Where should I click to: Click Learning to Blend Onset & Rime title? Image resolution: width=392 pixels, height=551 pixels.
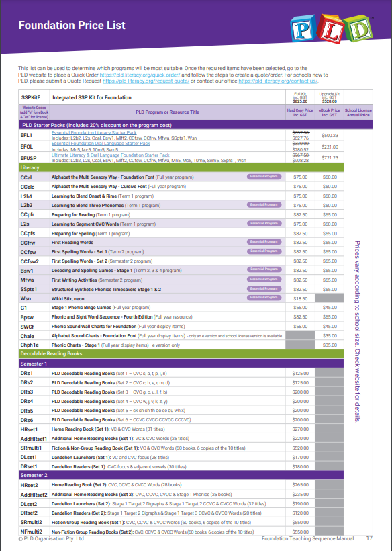pyautogui.click(x=84, y=196)
